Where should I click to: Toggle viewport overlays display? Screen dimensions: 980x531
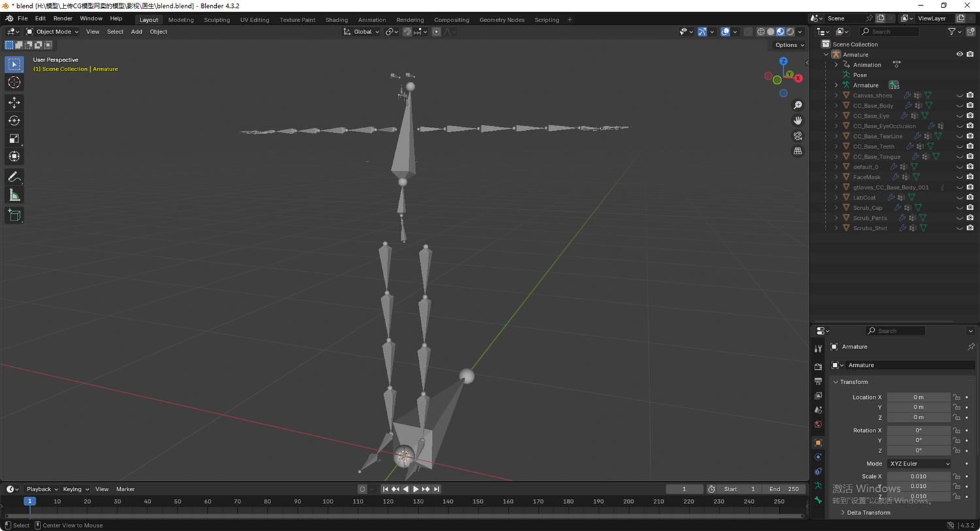click(725, 31)
